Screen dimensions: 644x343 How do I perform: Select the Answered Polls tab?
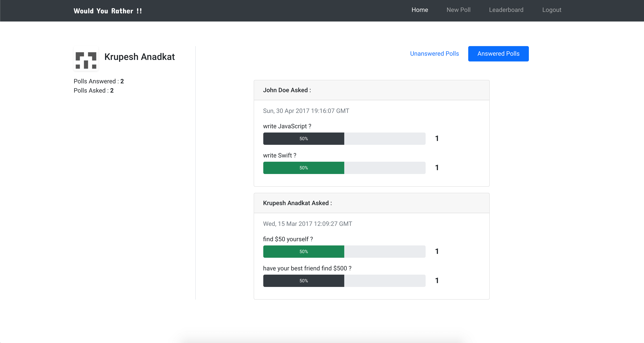498,54
